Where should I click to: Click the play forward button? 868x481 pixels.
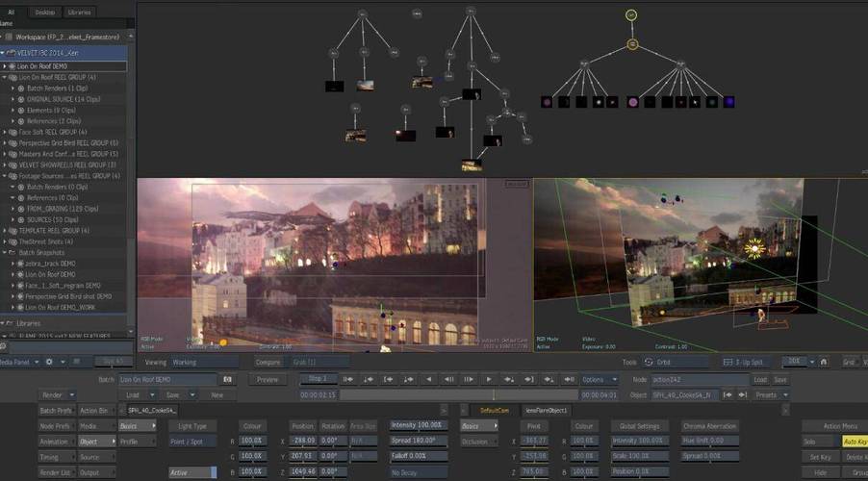pyautogui.click(x=488, y=380)
